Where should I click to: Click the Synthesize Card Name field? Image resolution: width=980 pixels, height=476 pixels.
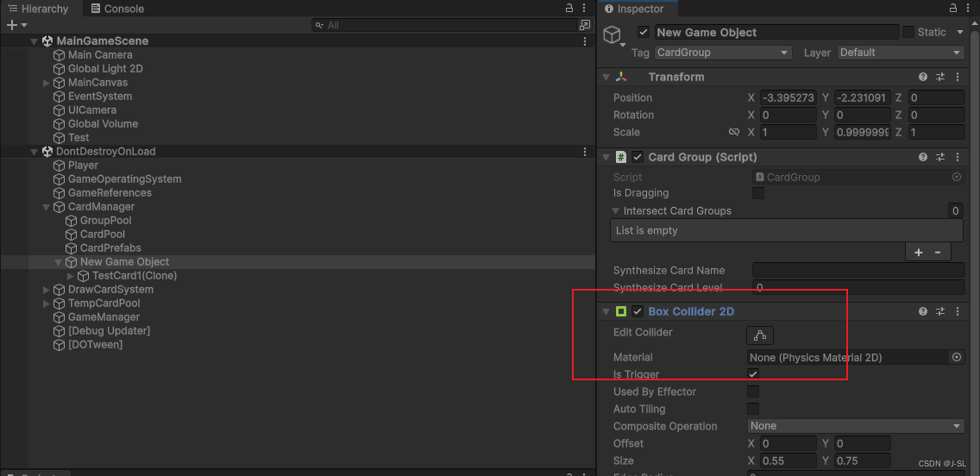(x=858, y=270)
